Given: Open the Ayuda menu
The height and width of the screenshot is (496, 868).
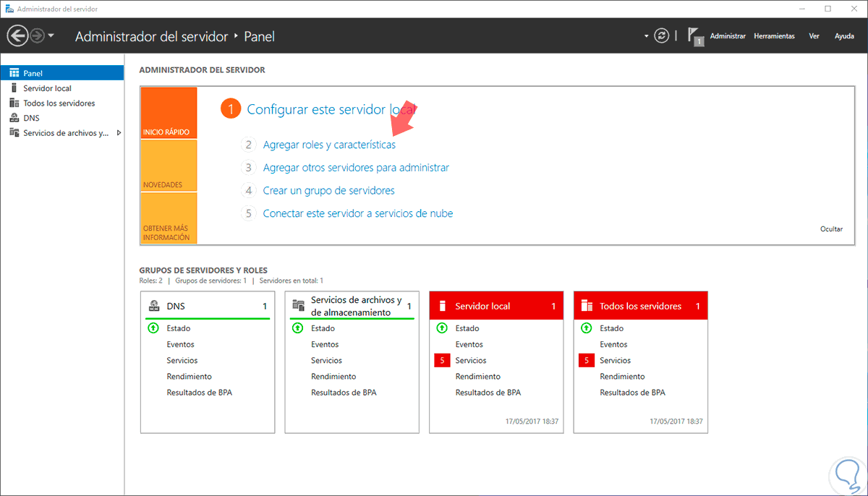Looking at the screenshot, I should pos(844,36).
